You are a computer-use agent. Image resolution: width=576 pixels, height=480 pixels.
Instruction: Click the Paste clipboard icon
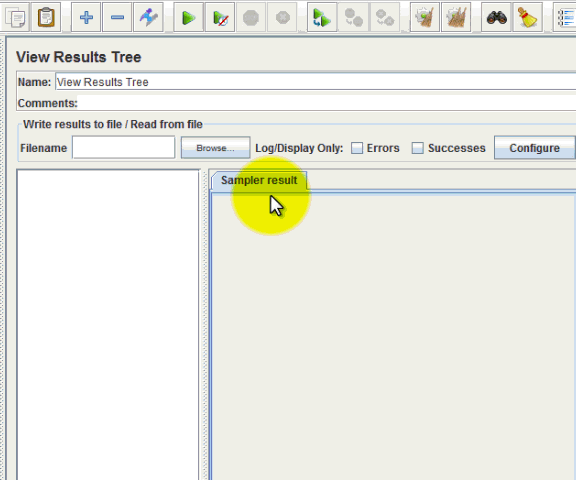[x=46, y=17]
